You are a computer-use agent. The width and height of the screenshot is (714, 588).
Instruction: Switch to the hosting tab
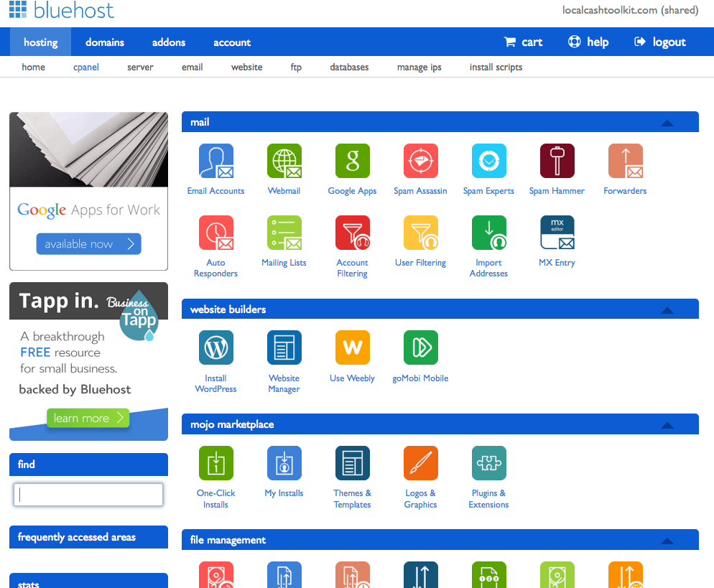pyautogui.click(x=40, y=42)
